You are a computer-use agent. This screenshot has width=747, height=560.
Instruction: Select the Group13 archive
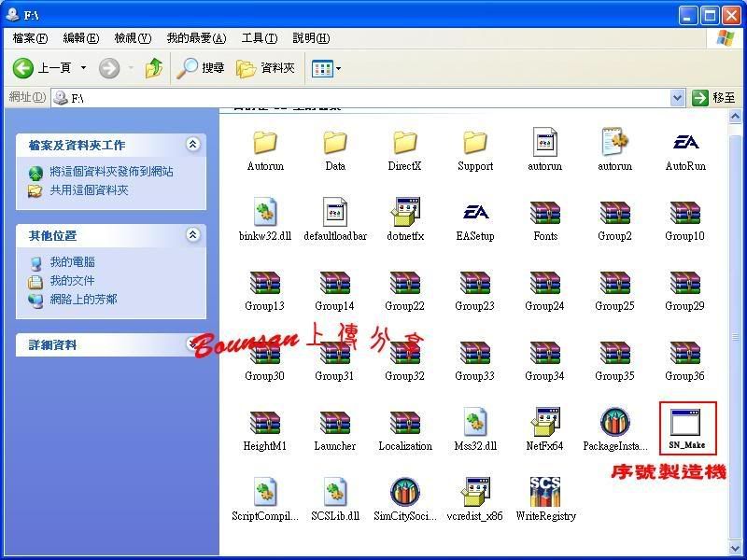point(265,290)
